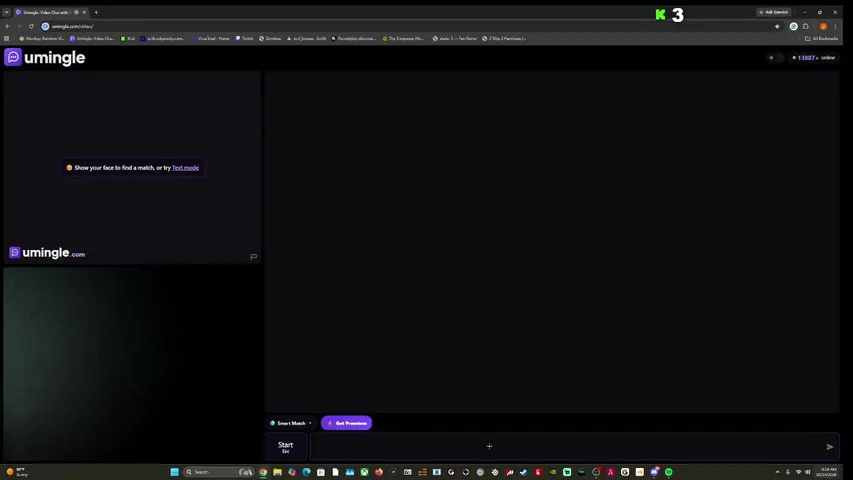Viewport: 853px width, 480px height.
Task: Open the VirusTotal - Home bookmark
Action: [211, 39]
